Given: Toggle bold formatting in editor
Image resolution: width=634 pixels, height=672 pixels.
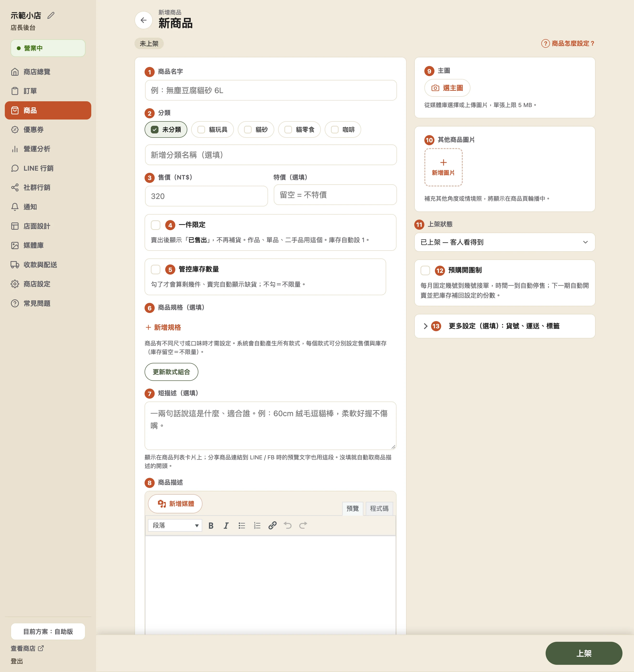Looking at the screenshot, I should point(211,526).
